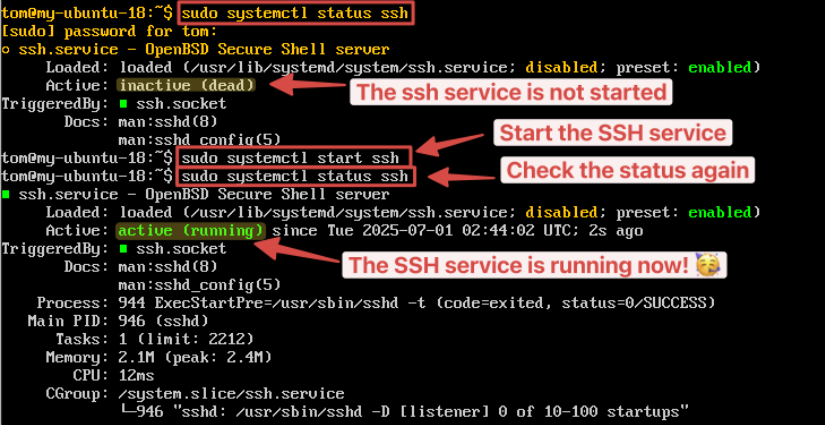Click the "CPU: 12ms" line

coord(113,376)
